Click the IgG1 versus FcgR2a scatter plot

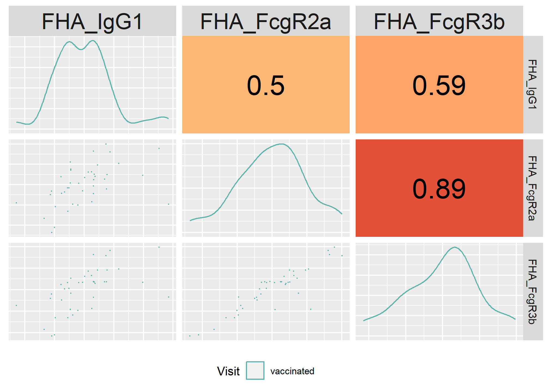pos(92,188)
